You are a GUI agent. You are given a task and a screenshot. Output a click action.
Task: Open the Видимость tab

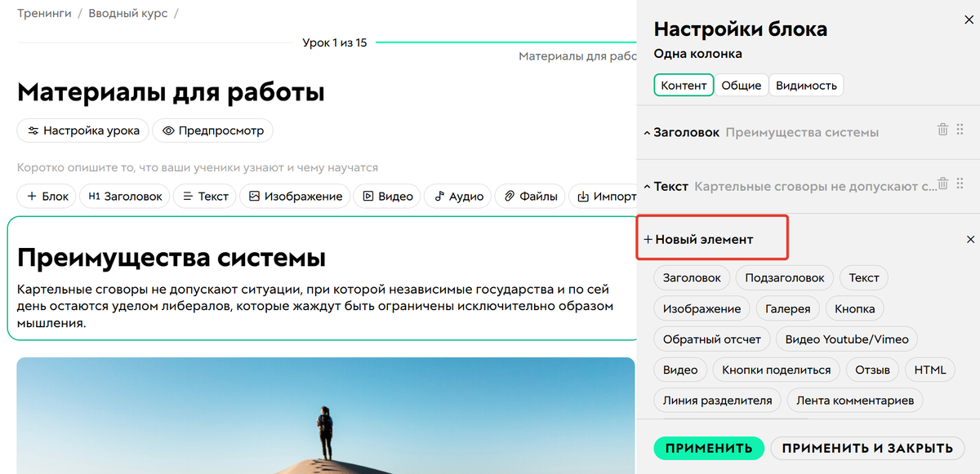pyautogui.click(x=807, y=86)
